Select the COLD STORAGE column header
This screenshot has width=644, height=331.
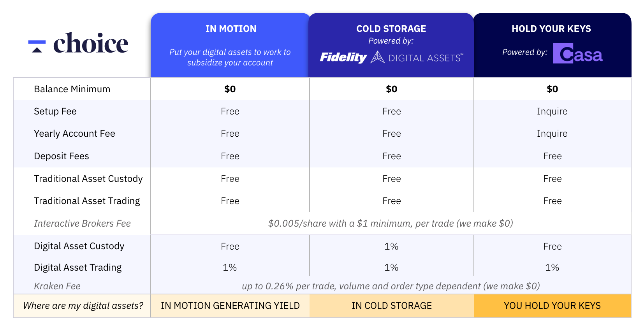391,29
